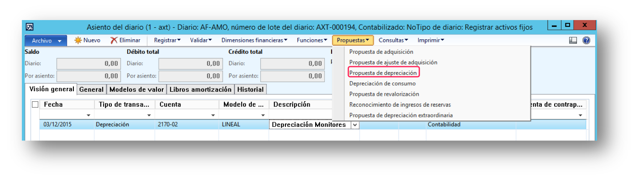The height and width of the screenshot is (177, 644).
Task: Click the Eliminar button
Action: [125, 40]
